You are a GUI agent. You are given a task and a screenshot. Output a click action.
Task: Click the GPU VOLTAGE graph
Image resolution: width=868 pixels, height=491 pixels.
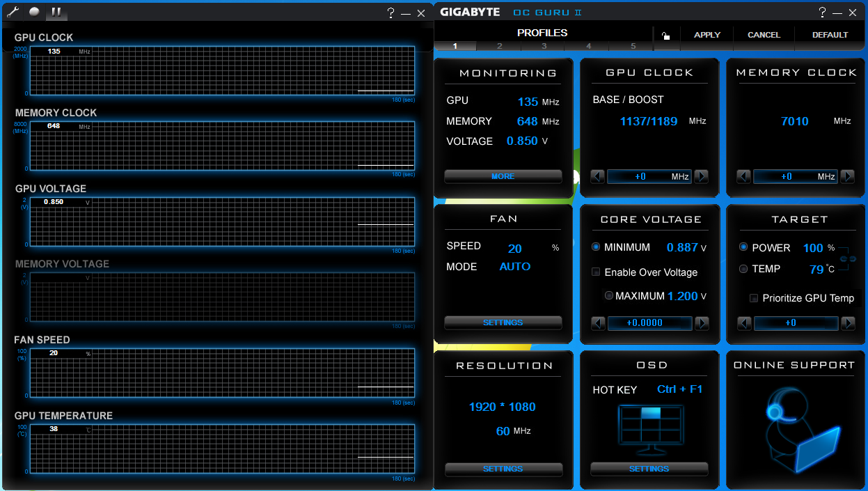(222, 221)
